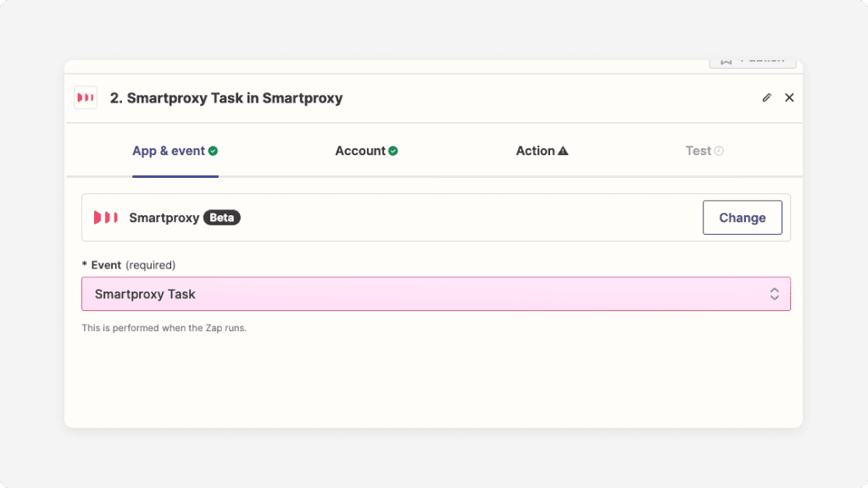868x488 pixels.
Task: Open the Account tab
Action: (x=360, y=151)
